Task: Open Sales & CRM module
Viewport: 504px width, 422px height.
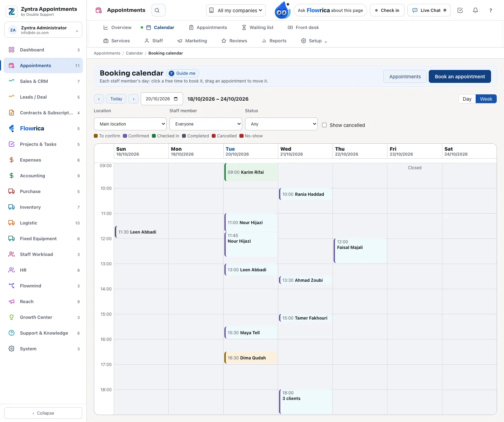Action: click(x=43, y=81)
